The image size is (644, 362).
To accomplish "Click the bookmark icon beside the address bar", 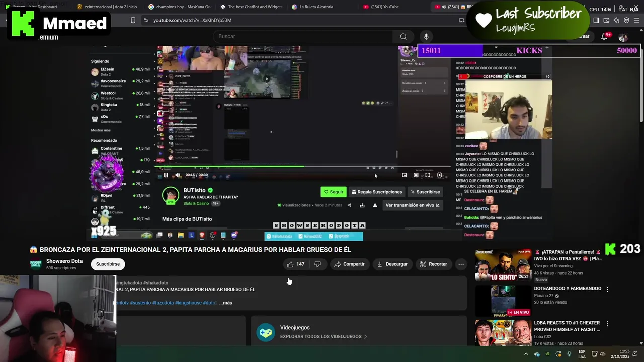I will (x=133, y=20).
